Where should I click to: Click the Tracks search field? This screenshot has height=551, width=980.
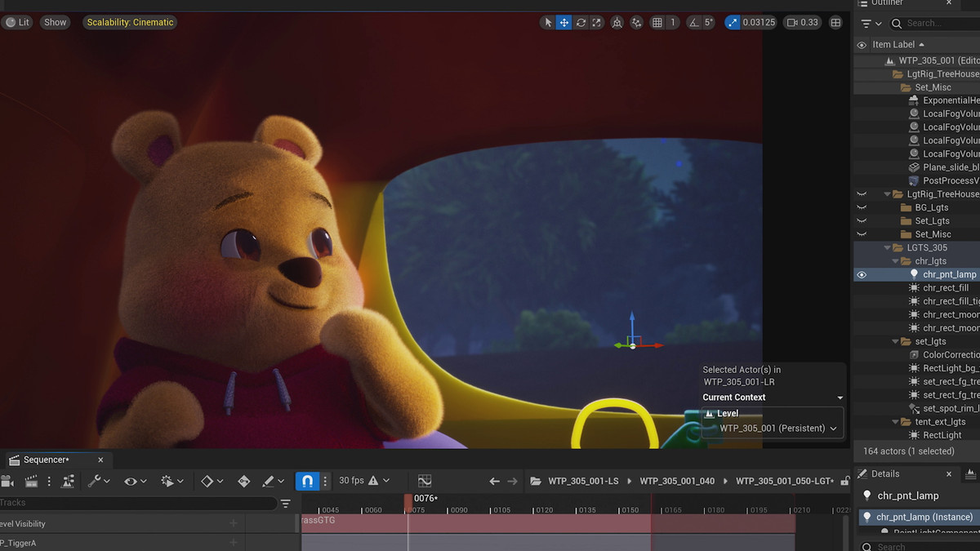point(139,503)
